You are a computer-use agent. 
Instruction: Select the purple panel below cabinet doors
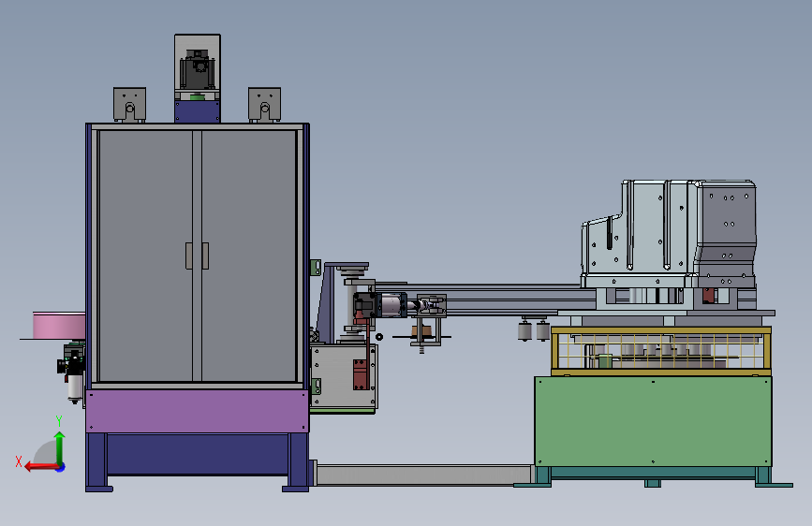pos(198,411)
